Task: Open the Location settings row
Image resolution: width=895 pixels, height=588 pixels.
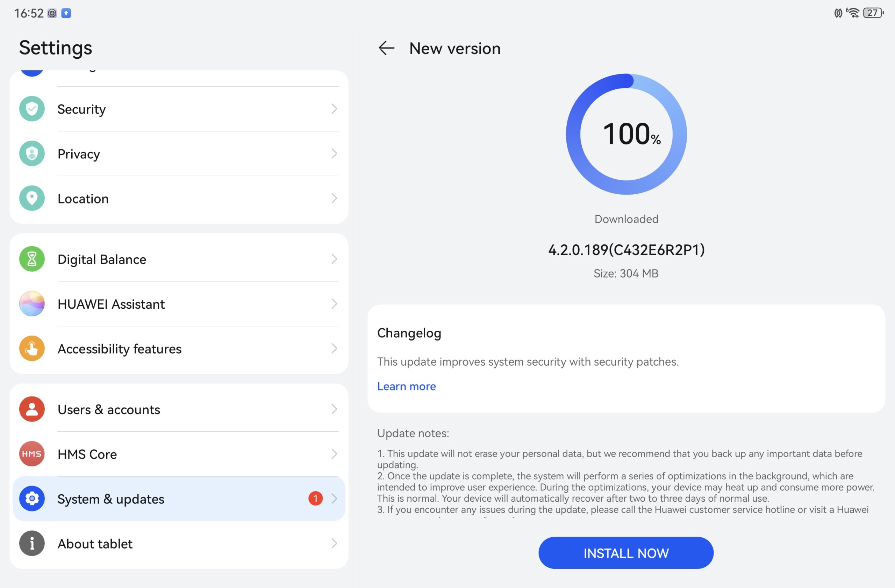Action: (x=179, y=199)
